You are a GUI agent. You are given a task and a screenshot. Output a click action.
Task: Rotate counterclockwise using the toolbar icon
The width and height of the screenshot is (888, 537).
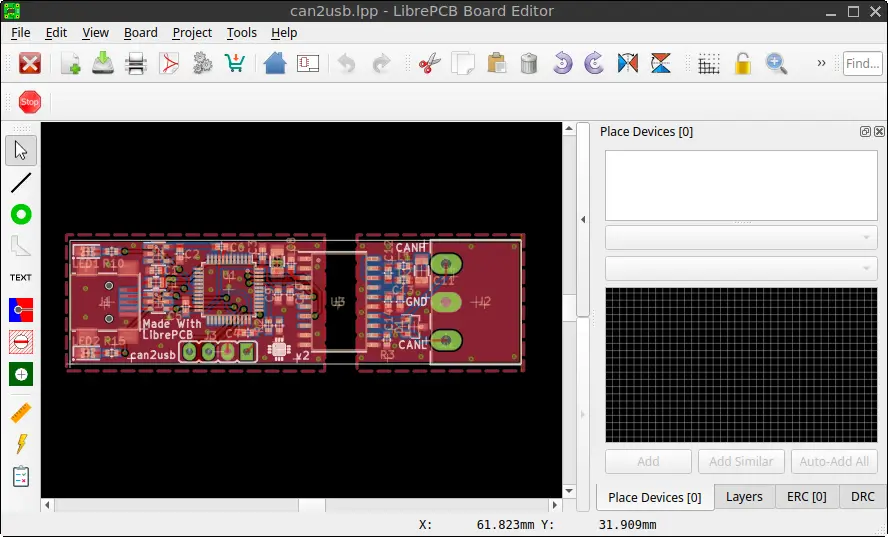[562, 63]
